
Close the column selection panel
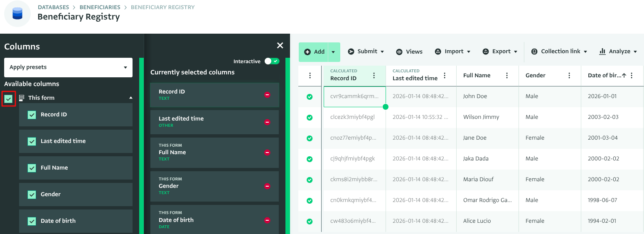tap(280, 46)
